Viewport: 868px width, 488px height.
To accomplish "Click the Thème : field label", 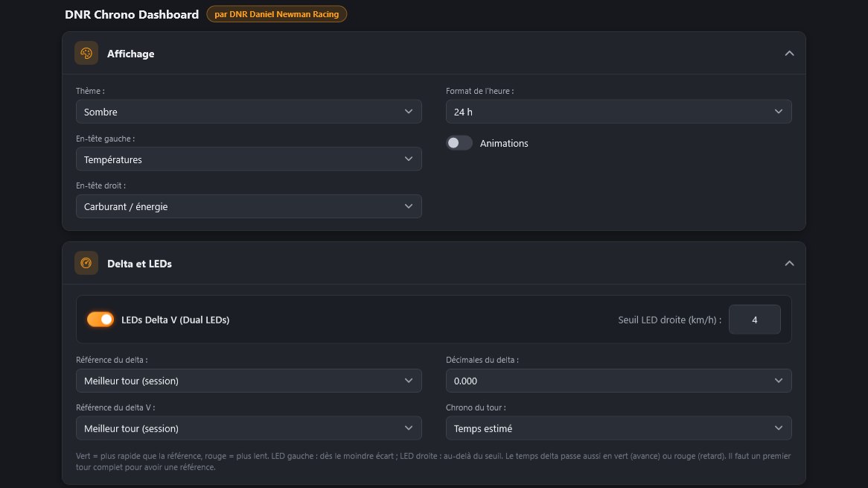I will 90,91.
